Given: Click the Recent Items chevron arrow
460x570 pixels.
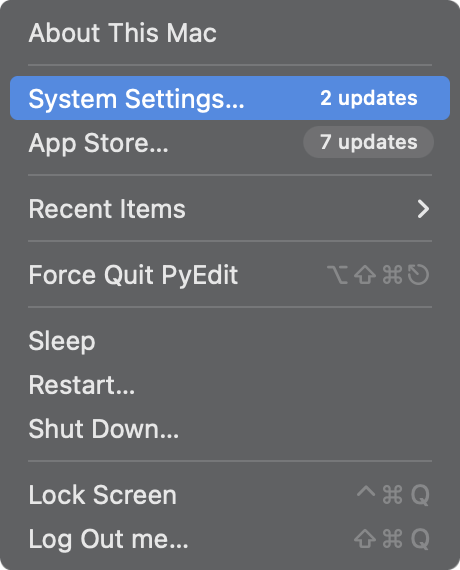Looking at the screenshot, I should point(423,209).
